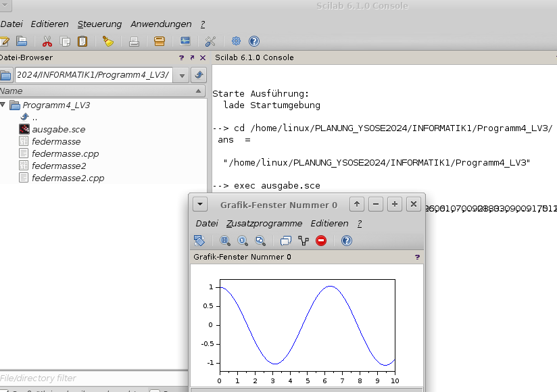
Task: Open Scilab preferences with the wrench-screwdriver icon
Action: pyautogui.click(x=210, y=41)
